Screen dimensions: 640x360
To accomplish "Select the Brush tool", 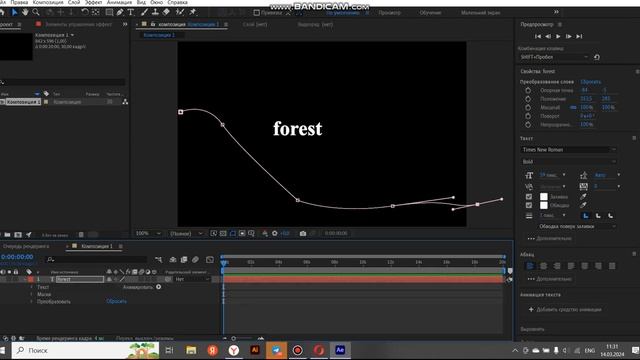I will [x=144, y=12].
